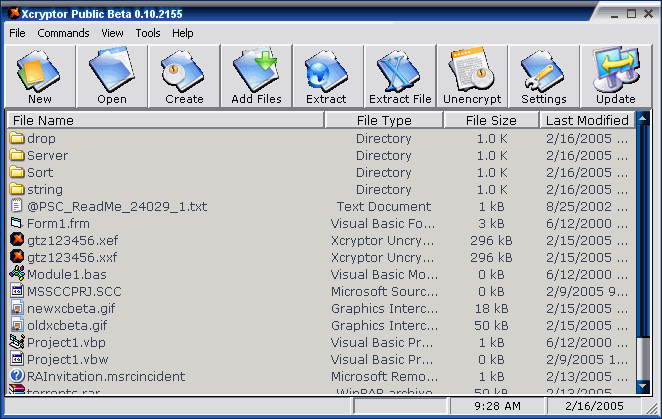This screenshot has width=662, height=419.
Task: Select the Server folder icon
Action: 17,155
